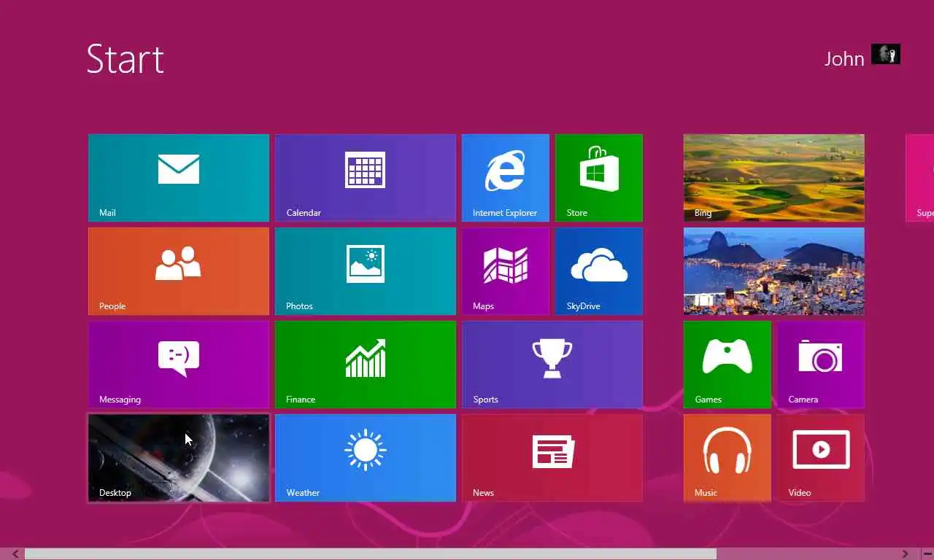Open the People tile

pyautogui.click(x=179, y=271)
